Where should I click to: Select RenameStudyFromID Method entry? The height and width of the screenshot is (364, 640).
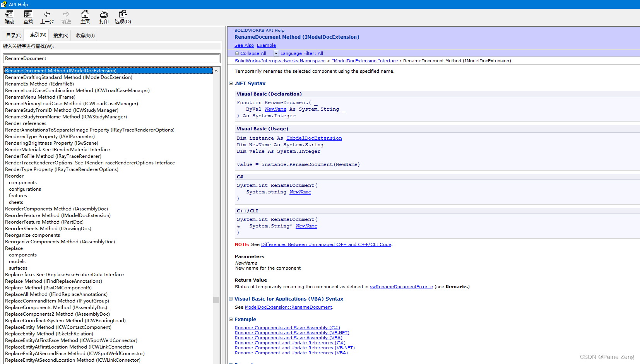pyautogui.click(x=62, y=110)
